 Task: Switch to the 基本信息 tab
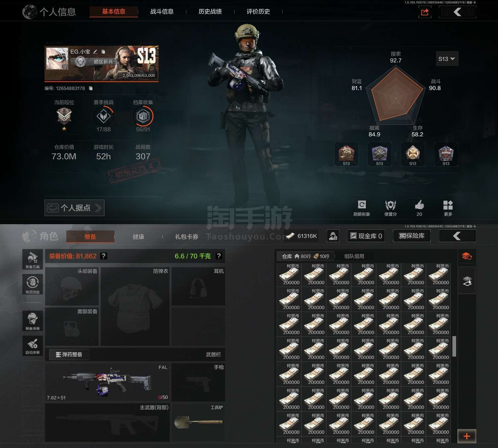coord(114,12)
